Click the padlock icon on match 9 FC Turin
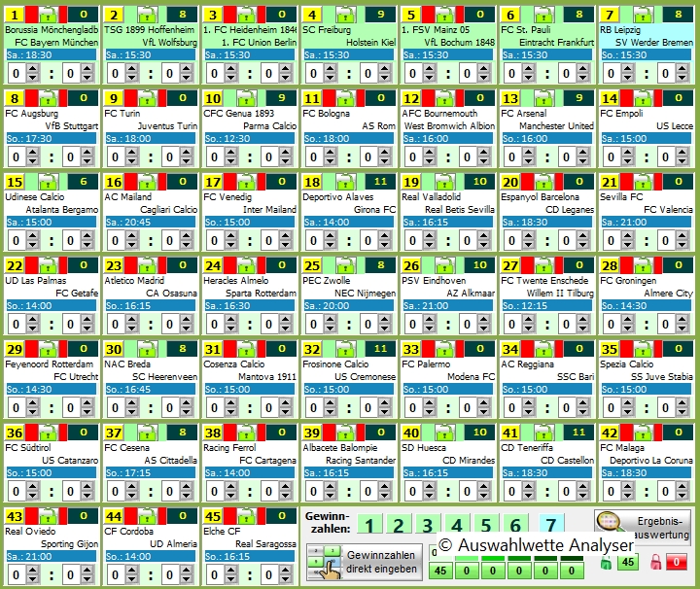This screenshot has width=700, height=589. tap(148, 98)
